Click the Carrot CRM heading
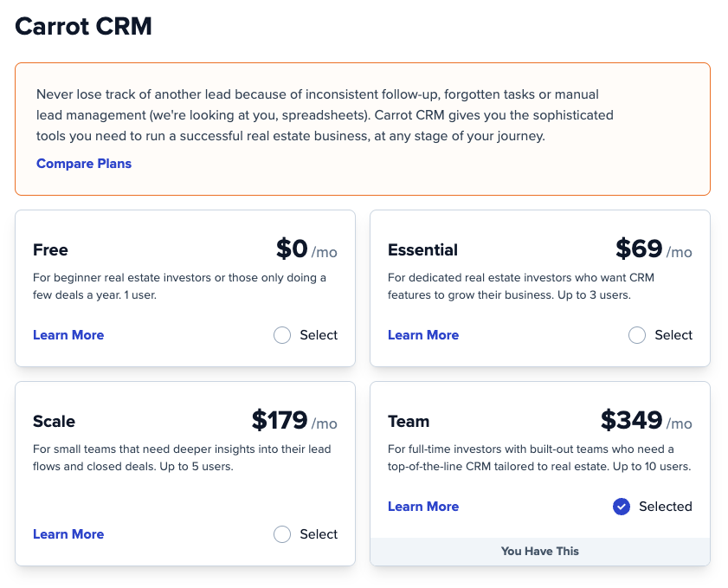728x588 pixels. pos(84,26)
